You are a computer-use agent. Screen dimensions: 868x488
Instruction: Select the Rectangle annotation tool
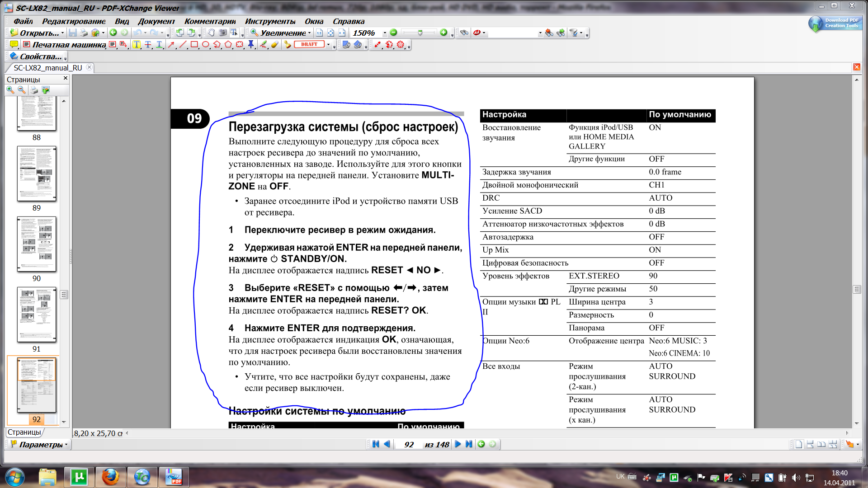tap(194, 44)
